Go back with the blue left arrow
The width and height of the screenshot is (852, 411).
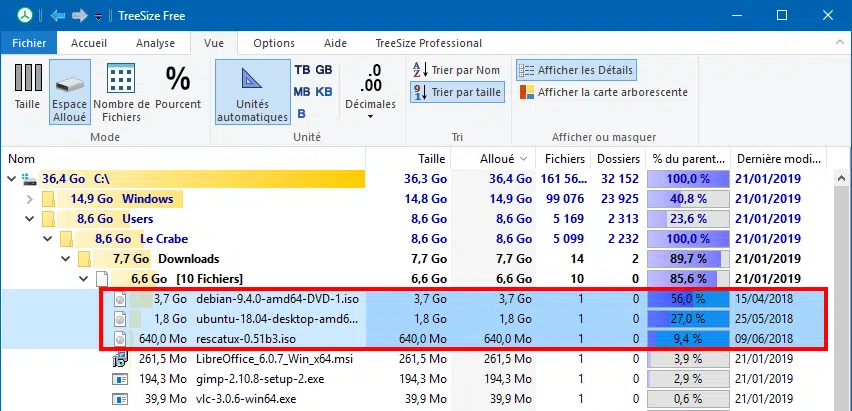[x=58, y=15]
